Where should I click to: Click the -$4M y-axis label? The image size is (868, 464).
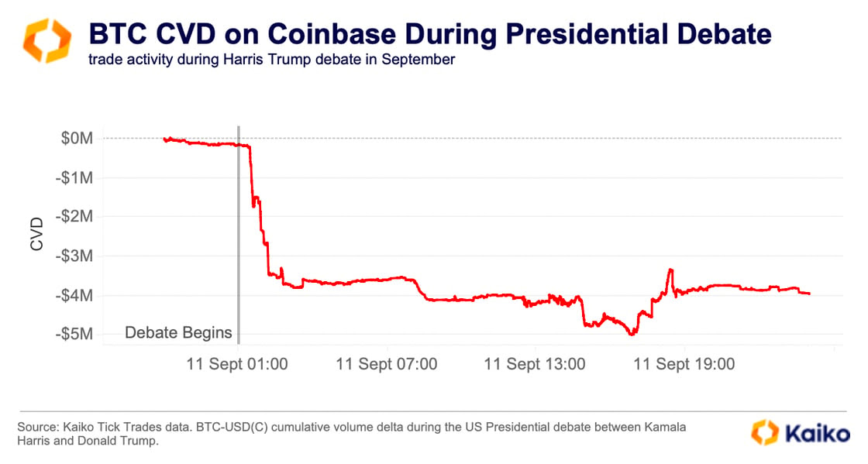74,295
